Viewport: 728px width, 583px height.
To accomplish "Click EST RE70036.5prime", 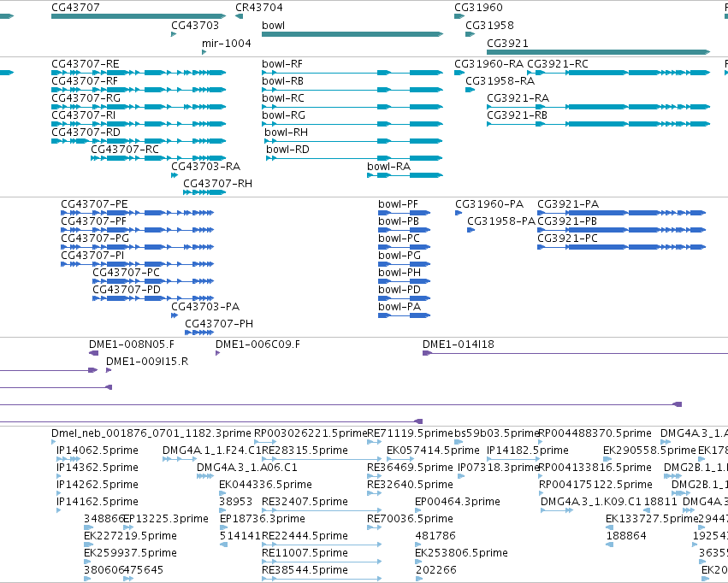I will [x=374, y=527].
